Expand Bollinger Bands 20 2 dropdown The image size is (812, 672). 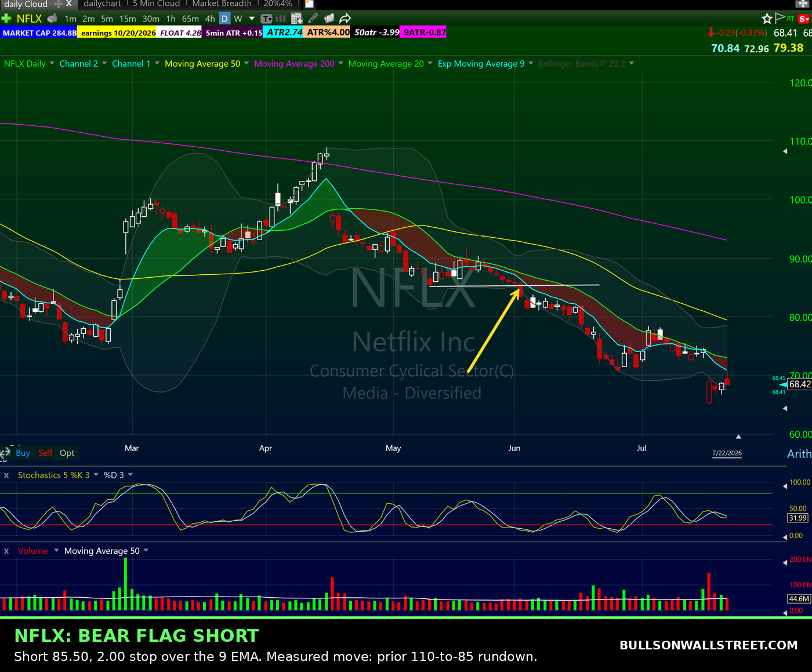click(632, 63)
